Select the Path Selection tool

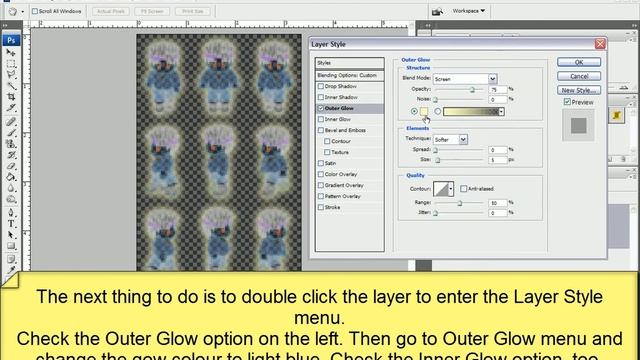point(11,235)
